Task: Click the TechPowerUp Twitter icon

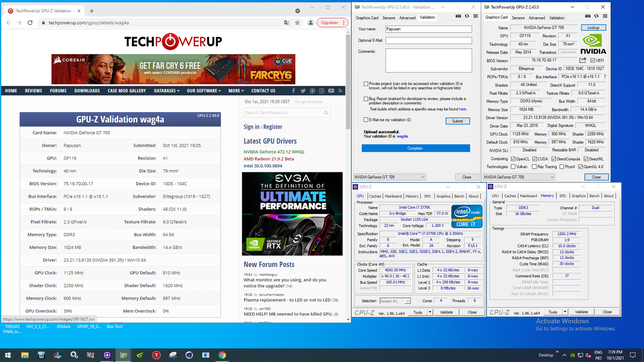Action: point(303,90)
